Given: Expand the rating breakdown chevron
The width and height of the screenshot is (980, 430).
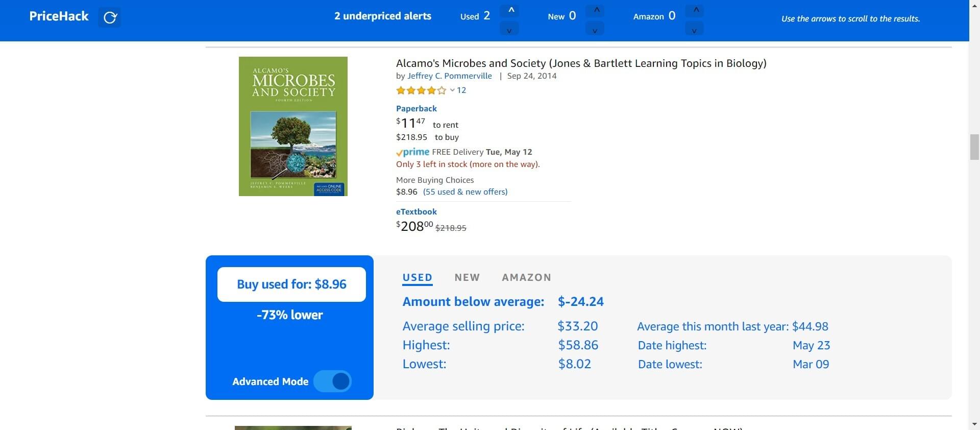Looking at the screenshot, I should pyautogui.click(x=452, y=90).
